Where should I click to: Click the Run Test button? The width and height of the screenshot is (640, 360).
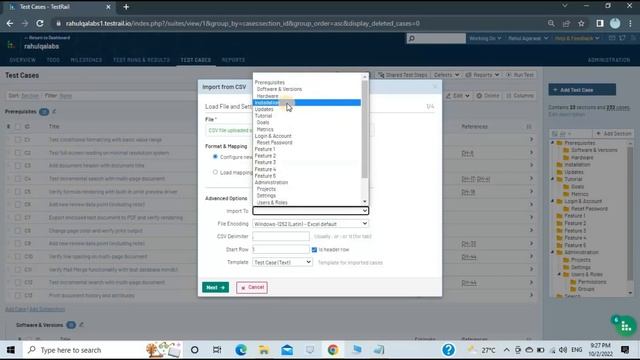pyautogui.click(x=520, y=75)
